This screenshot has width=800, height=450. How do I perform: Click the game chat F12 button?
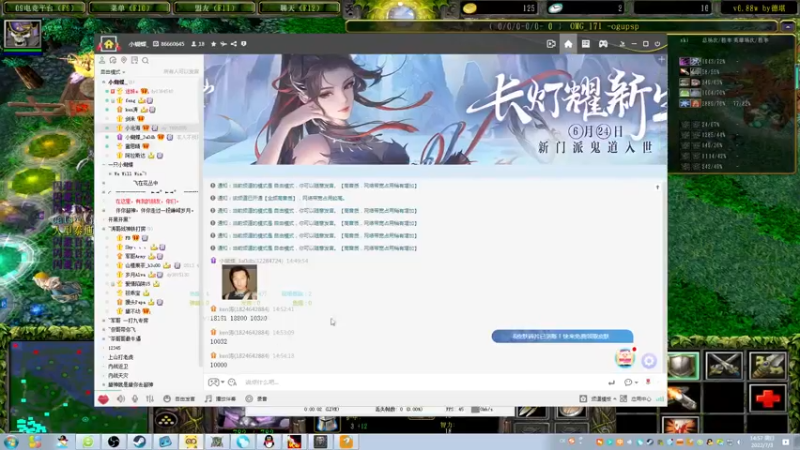pyautogui.click(x=299, y=8)
